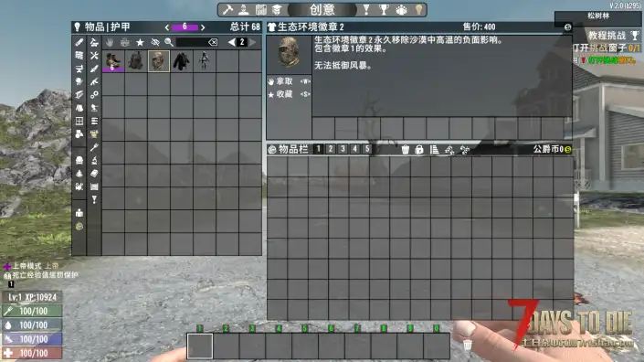The width and height of the screenshot is (644, 362).
Task: Open the crafting hammer tab in top bar
Action: coord(227,9)
